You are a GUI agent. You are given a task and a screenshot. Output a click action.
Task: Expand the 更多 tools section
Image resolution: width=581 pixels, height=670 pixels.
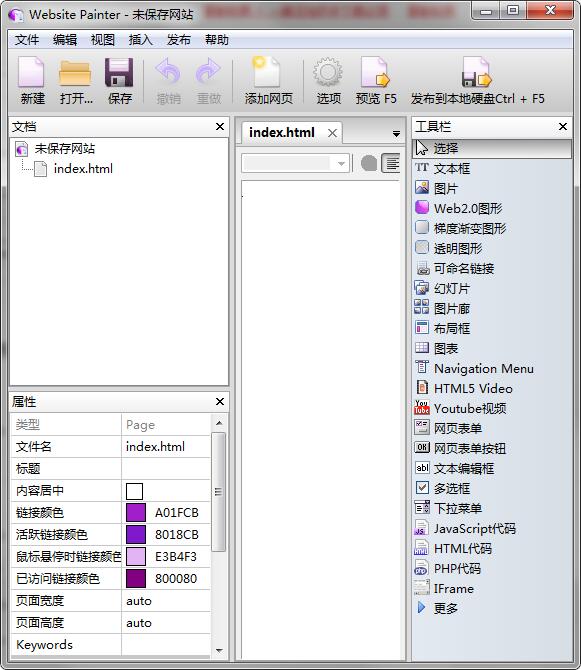click(x=436, y=608)
